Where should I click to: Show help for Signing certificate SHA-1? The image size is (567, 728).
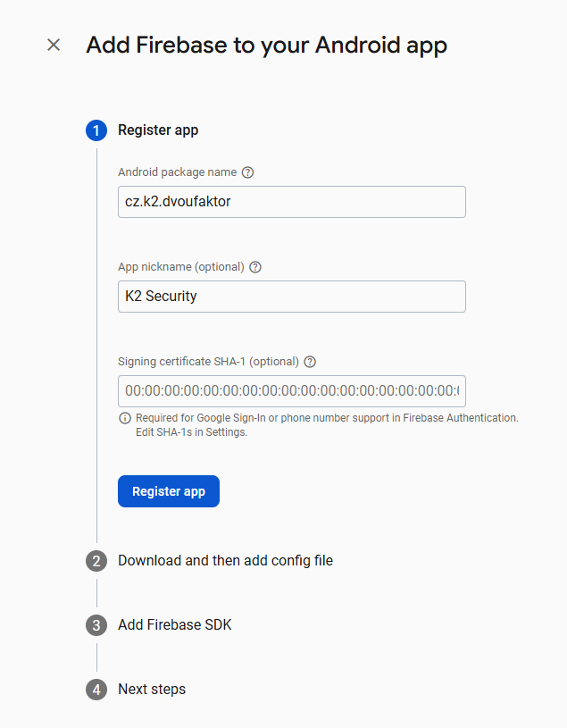[310, 362]
